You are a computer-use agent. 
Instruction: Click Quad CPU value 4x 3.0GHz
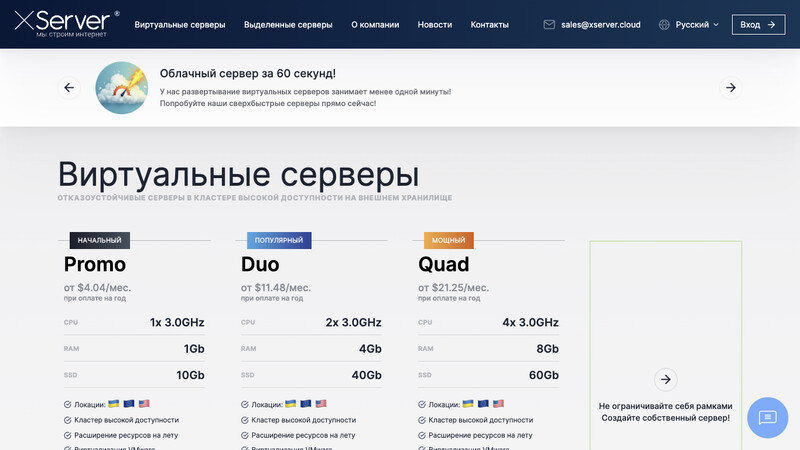point(531,322)
